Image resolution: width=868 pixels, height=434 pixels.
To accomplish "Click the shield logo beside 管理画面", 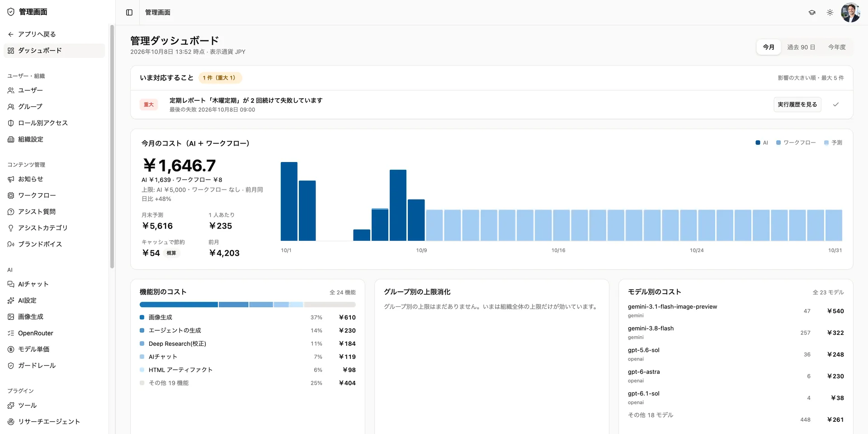I will (11, 12).
